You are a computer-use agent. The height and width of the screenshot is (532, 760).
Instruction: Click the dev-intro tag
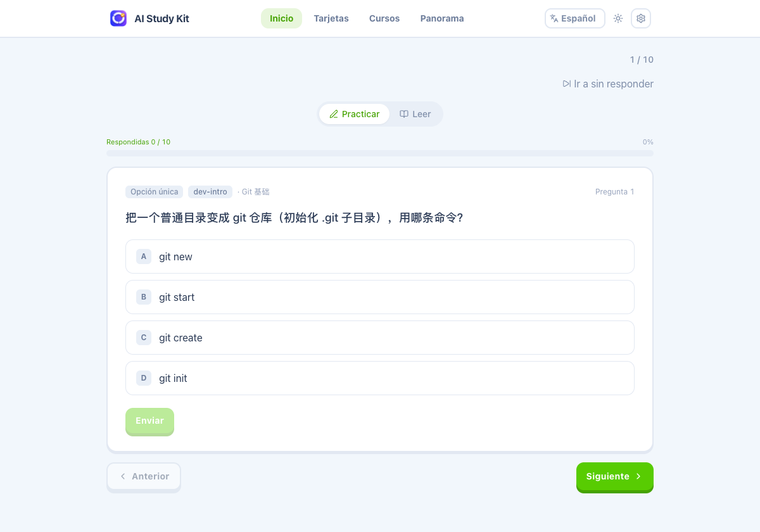coord(210,192)
